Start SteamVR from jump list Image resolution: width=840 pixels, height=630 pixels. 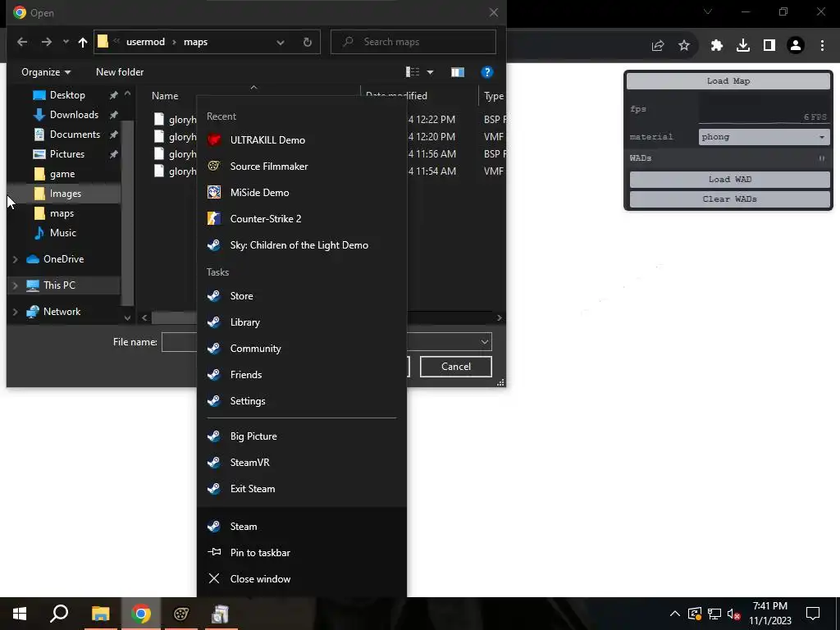[302, 463]
